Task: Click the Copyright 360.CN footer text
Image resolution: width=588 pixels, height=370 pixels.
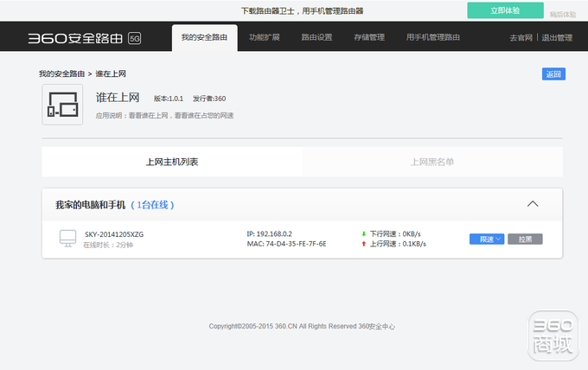Action: 302,327
